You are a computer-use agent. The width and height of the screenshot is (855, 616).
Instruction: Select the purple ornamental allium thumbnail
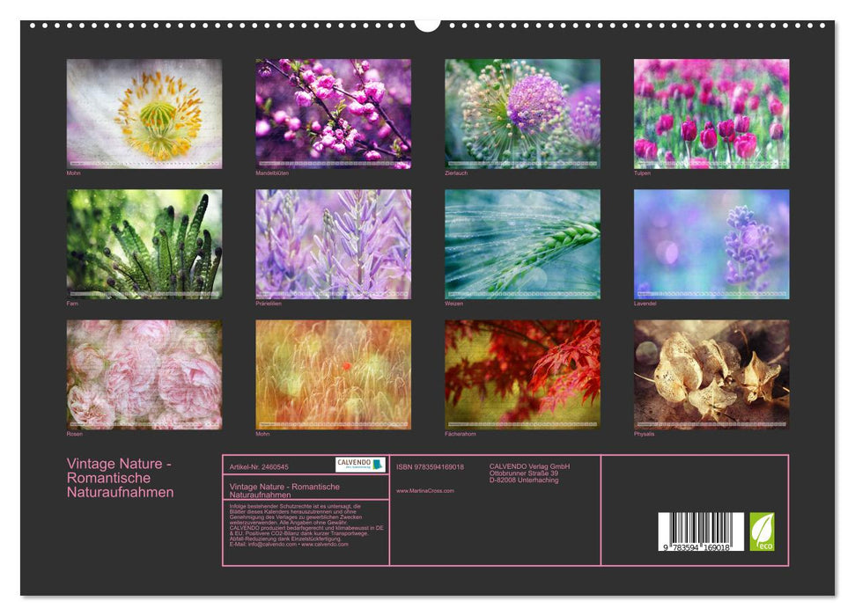click(x=522, y=114)
